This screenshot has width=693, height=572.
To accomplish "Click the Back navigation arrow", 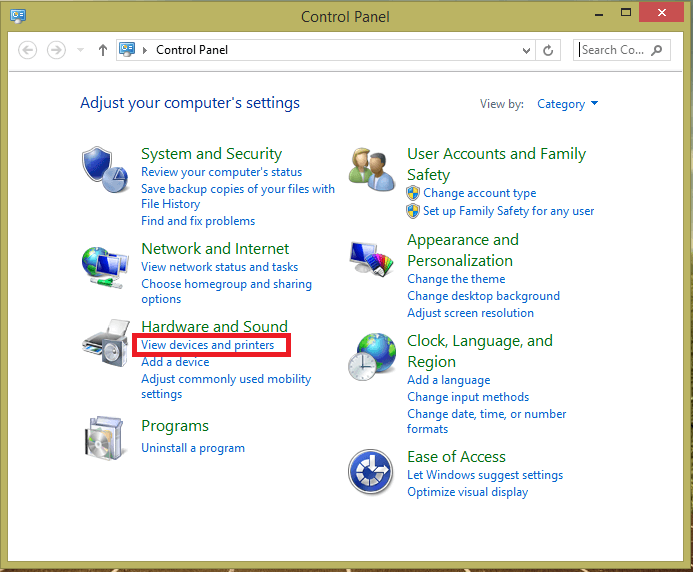I will click(x=27, y=50).
